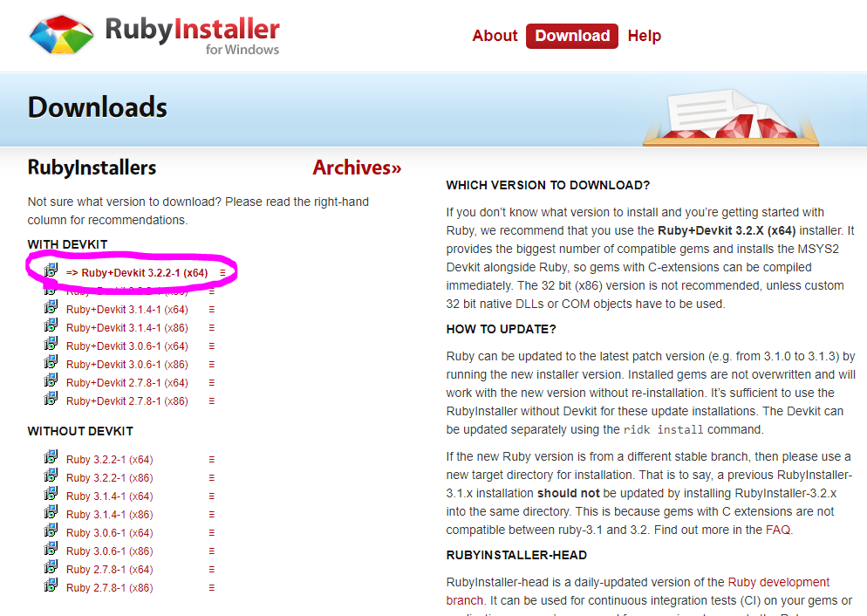867x616 pixels.
Task: Click installer icon for Ruby+Devkit 2.7.8-1 (x64)
Action: pos(51,380)
